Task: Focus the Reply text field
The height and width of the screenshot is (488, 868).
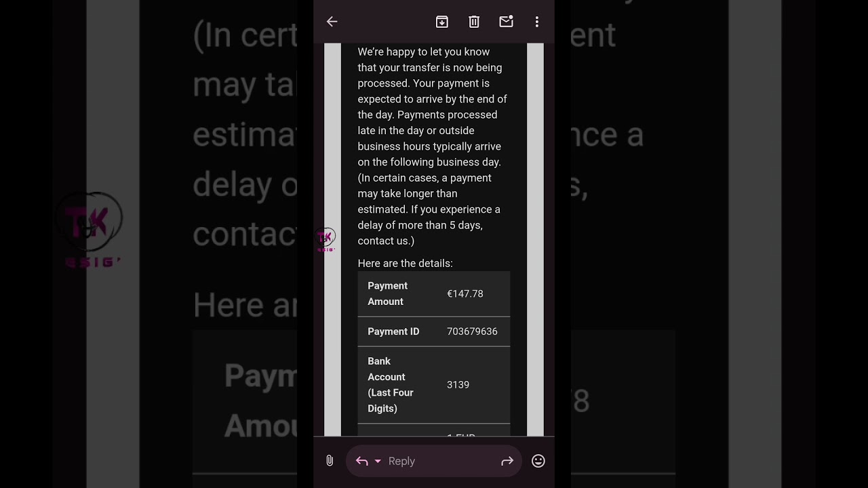Action: [x=433, y=461]
